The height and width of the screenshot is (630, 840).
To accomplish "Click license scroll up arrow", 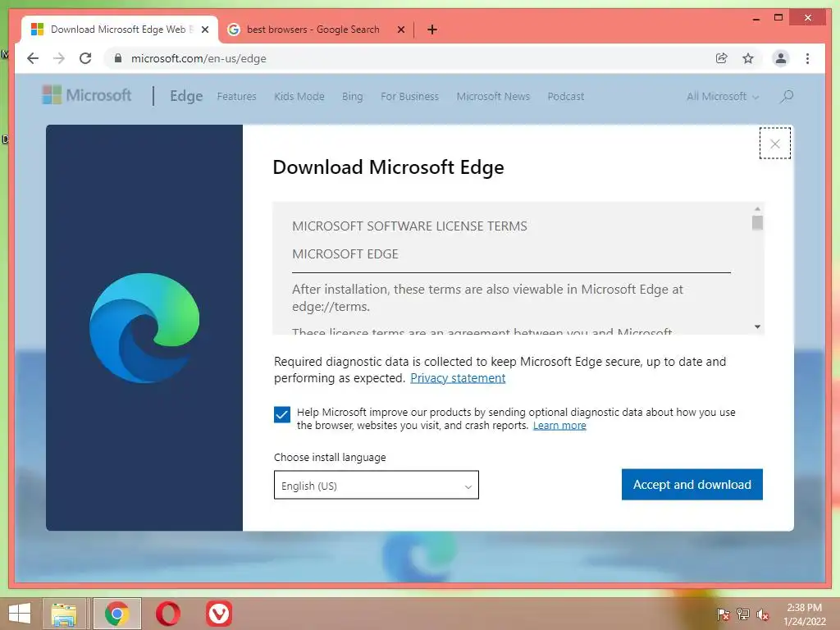I will (x=757, y=208).
